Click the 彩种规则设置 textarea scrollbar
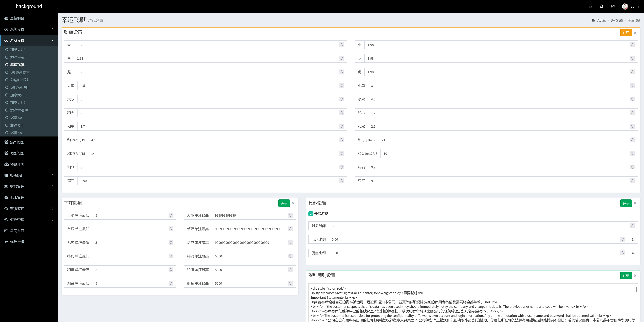 [636, 289]
